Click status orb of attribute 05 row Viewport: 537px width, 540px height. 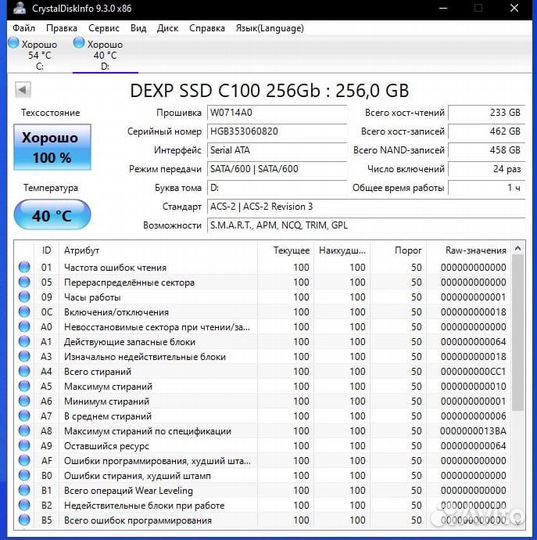[24, 282]
